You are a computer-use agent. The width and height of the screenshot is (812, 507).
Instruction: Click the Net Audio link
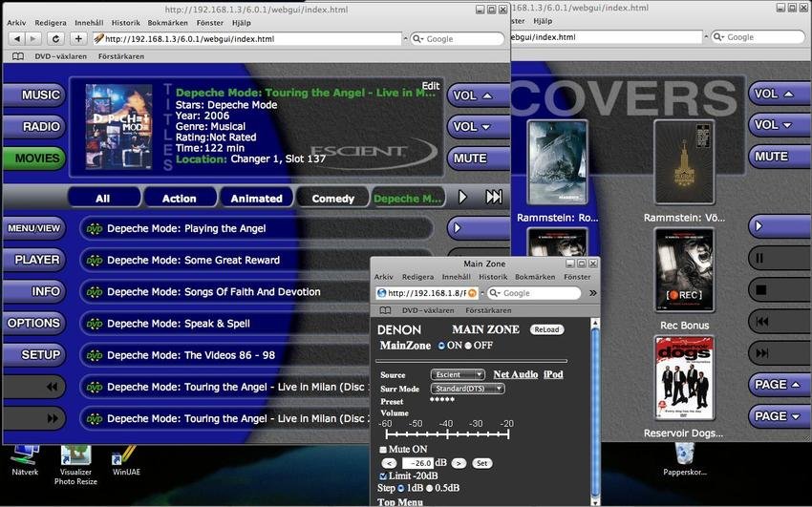515,374
